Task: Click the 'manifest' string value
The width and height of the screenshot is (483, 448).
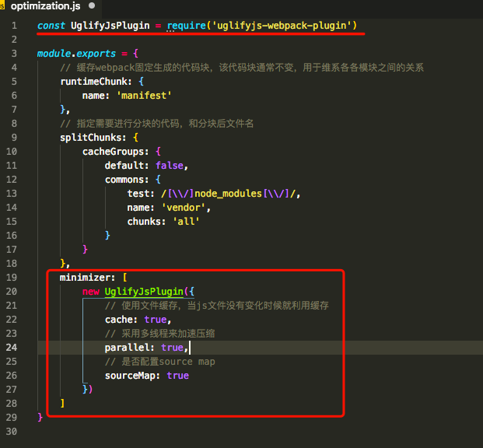Action: tap(144, 96)
